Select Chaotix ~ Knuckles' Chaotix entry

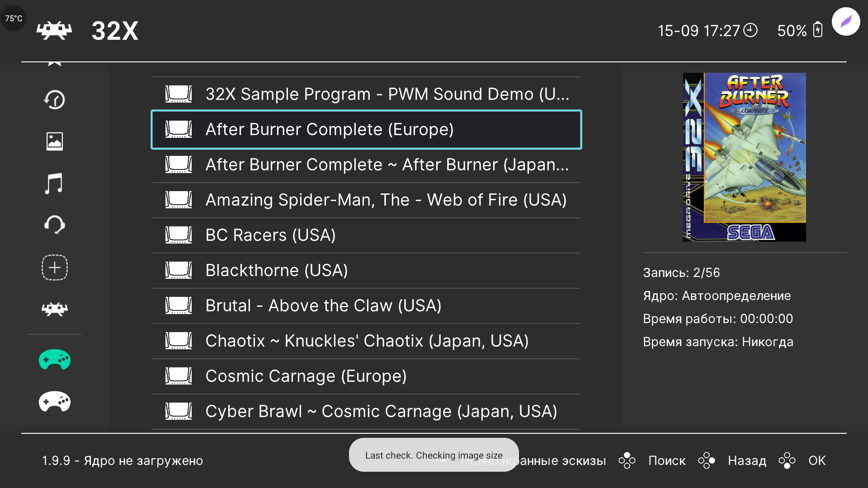366,341
